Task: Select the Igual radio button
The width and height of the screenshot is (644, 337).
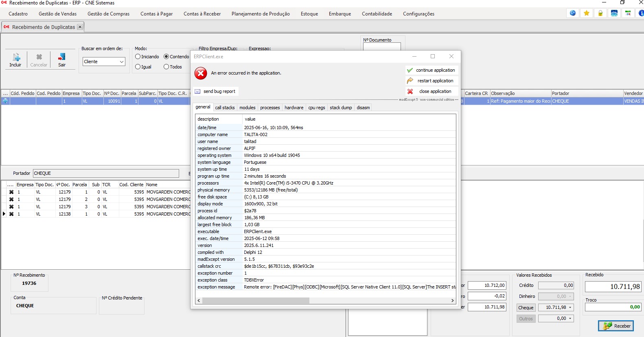Action: click(138, 67)
